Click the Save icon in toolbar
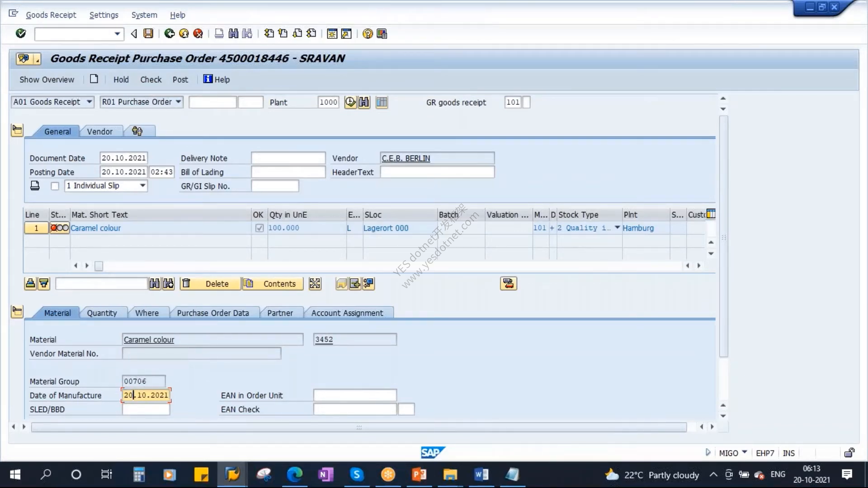 tap(148, 33)
